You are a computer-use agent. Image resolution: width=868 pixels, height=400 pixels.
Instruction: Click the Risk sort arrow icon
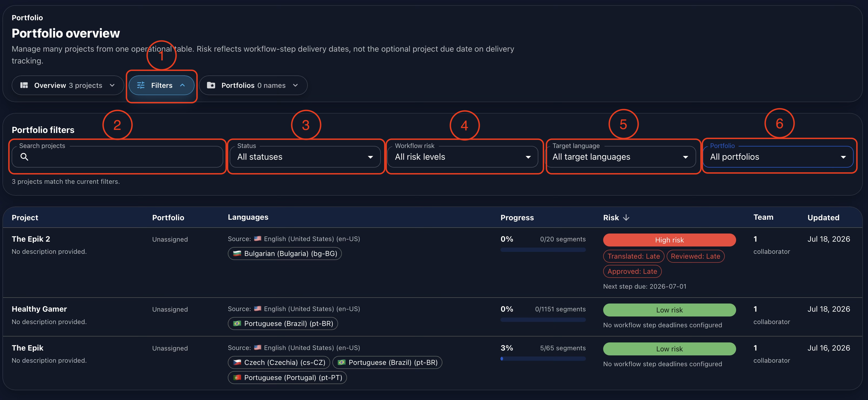pos(626,218)
